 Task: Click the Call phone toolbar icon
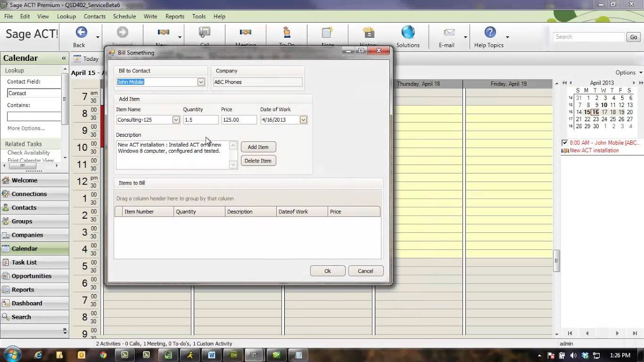tap(205, 33)
